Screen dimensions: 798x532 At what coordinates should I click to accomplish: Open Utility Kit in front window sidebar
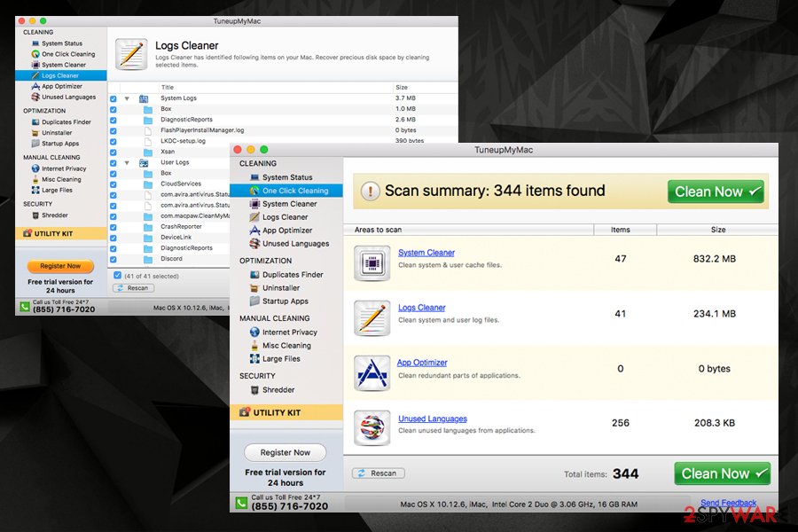click(x=286, y=412)
